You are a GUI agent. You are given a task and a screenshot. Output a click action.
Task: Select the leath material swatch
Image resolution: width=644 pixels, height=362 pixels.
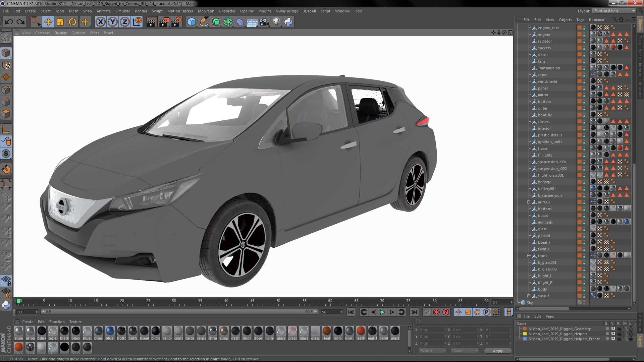coord(361,333)
